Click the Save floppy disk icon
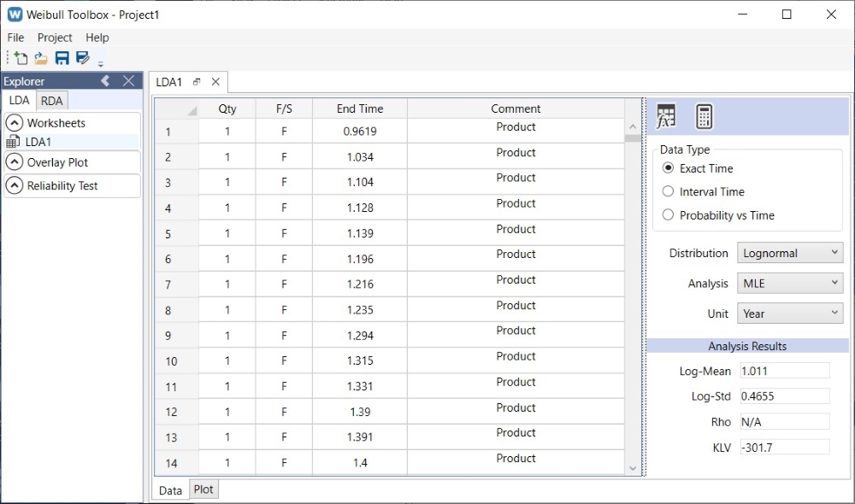Image resolution: width=855 pixels, height=504 pixels. pos(62,58)
